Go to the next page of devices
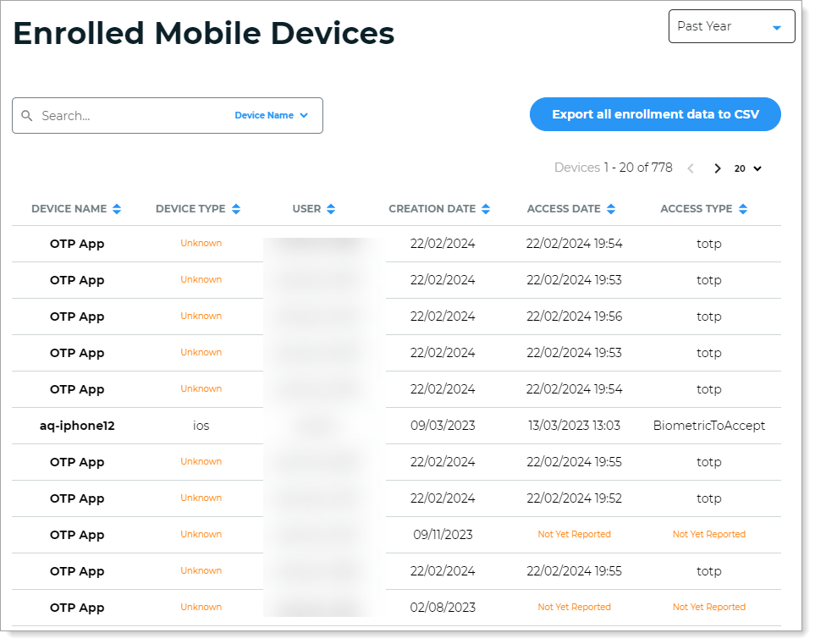The image size is (815, 644). 717,168
